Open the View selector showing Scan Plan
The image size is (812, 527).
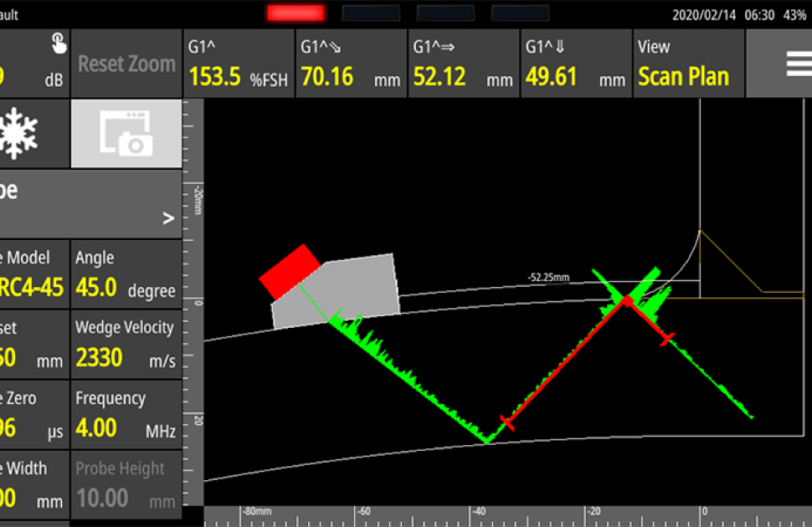point(688,63)
